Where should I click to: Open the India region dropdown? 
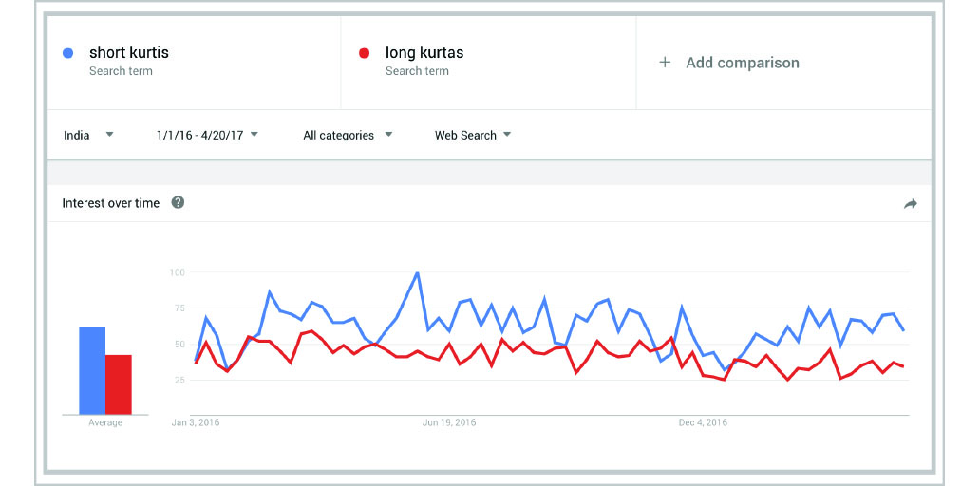click(x=88, y=135)
